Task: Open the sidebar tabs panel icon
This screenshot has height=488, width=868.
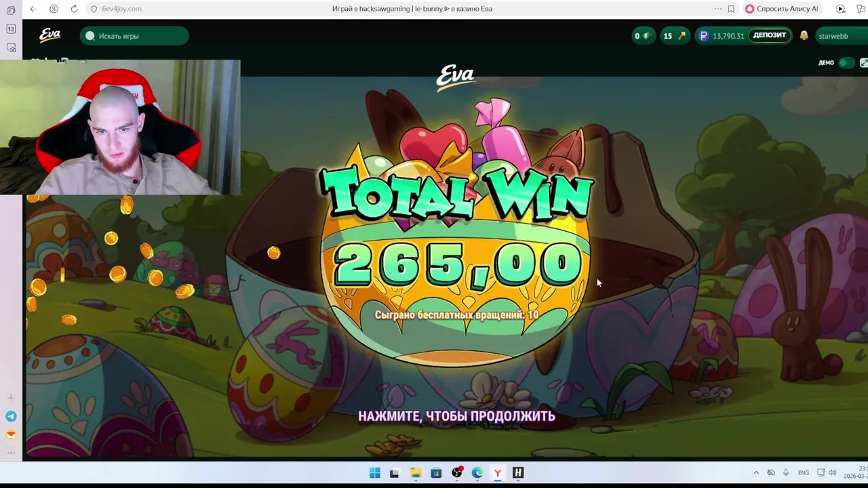Action: tap(11, 11)
